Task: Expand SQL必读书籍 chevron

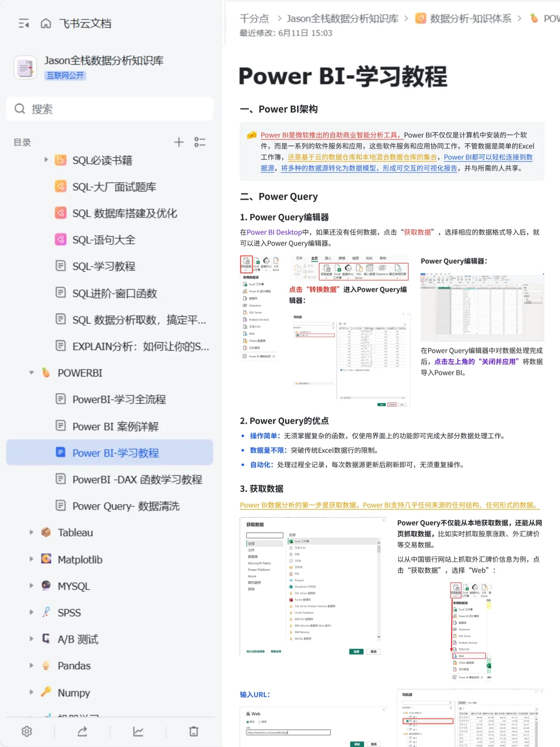Action: (x=46, y=160)
